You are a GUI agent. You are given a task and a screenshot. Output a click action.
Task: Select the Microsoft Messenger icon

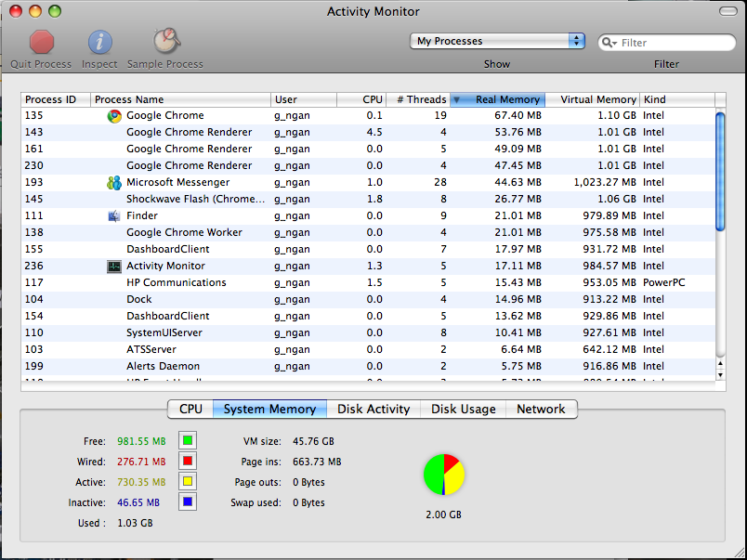pos(114,182)
